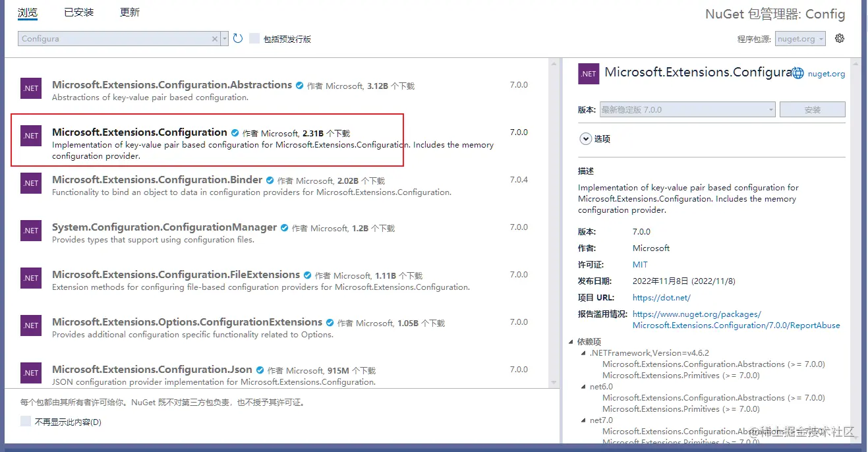Switch to the 已安装 tab
The image size is (868, 452).
coord(78,13)
